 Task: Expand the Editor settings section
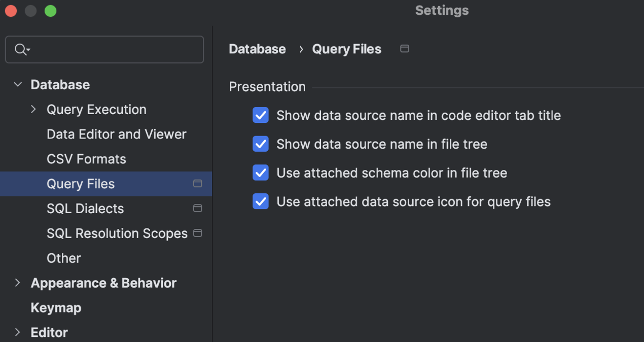(x=18, y=332)
